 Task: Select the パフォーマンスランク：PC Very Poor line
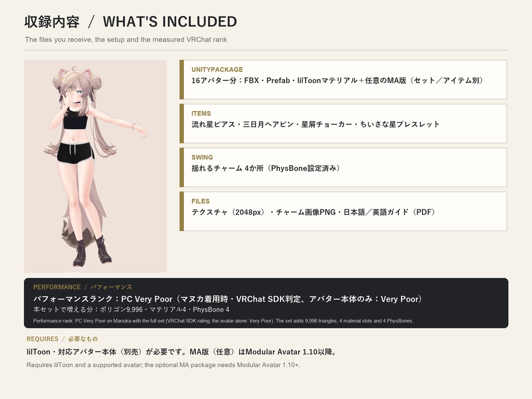[x=228, y=299]
